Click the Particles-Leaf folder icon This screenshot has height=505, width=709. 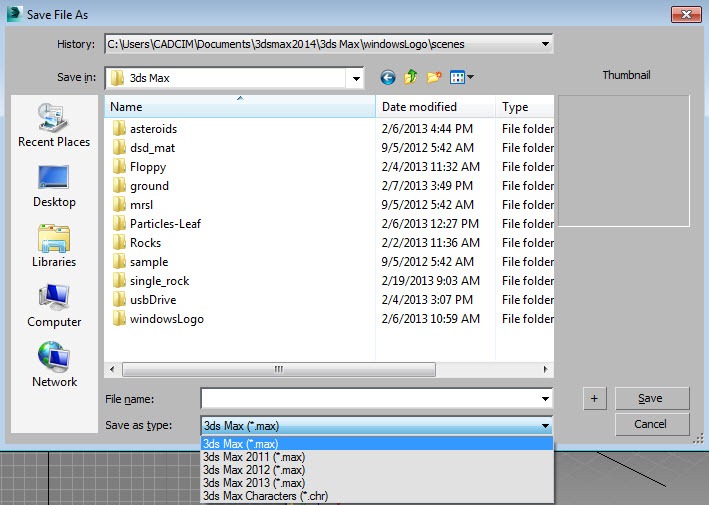[119, 223]
